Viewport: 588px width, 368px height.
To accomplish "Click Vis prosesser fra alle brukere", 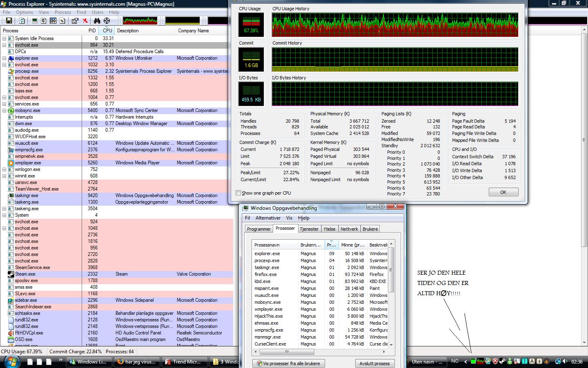I will click(x=289, y=364).
